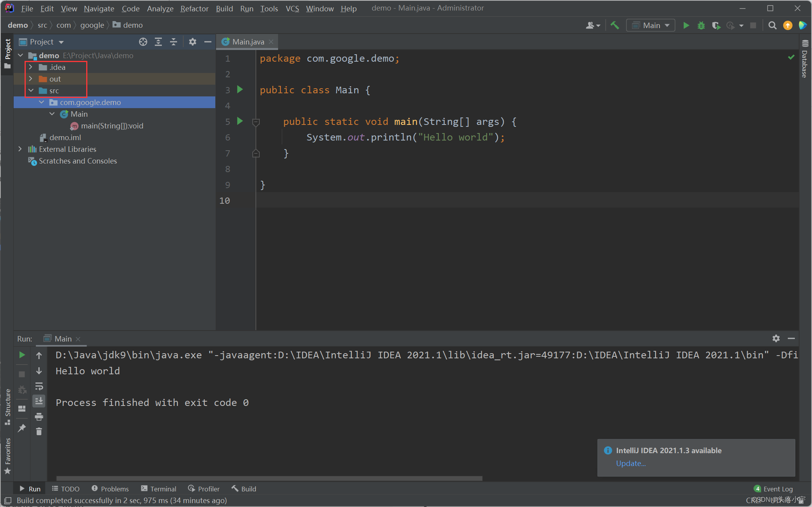The image size is (812, 507).
Task: Run Main with the green toolbar arrow
Action: (x=686, y=25)
